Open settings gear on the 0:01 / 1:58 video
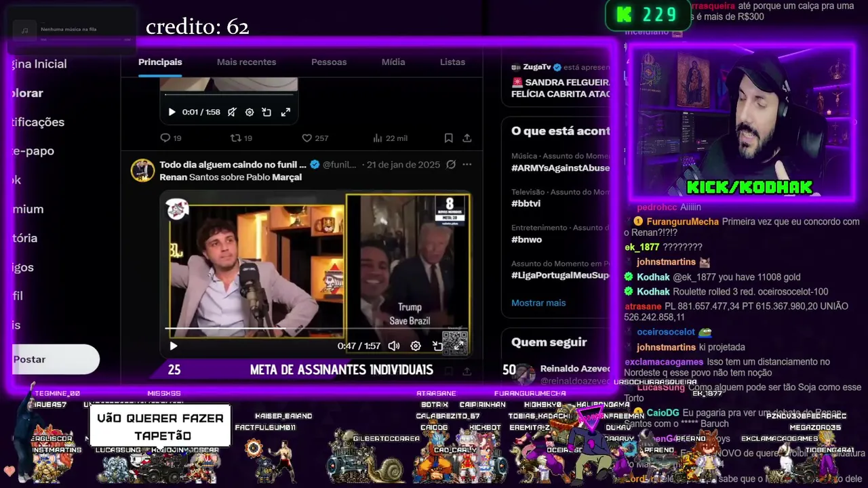The width and height of the screenshot is (868, 488). pyautogui.click(x=250, y=112)
